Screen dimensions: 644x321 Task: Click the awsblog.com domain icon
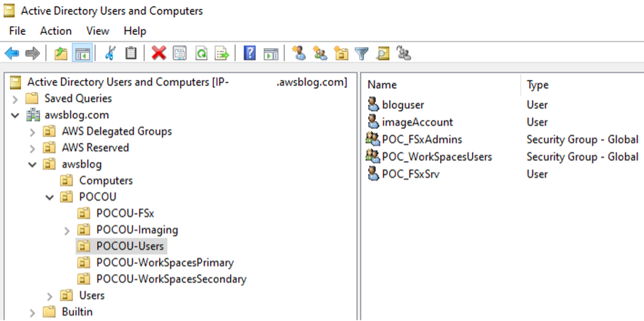coord(33,115)
